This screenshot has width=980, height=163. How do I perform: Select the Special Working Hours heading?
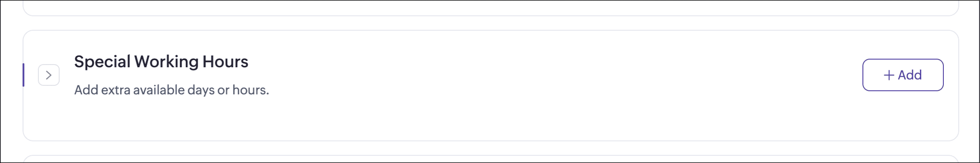click(x=161, y=61)
